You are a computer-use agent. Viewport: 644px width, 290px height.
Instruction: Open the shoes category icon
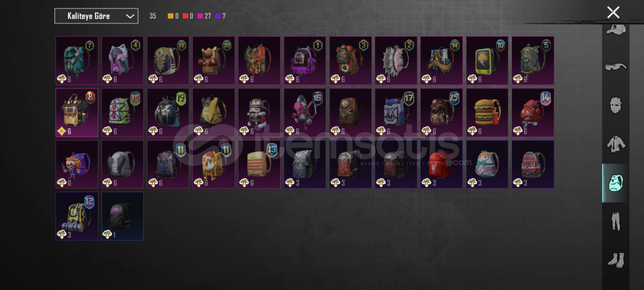(x=616, y=260)
